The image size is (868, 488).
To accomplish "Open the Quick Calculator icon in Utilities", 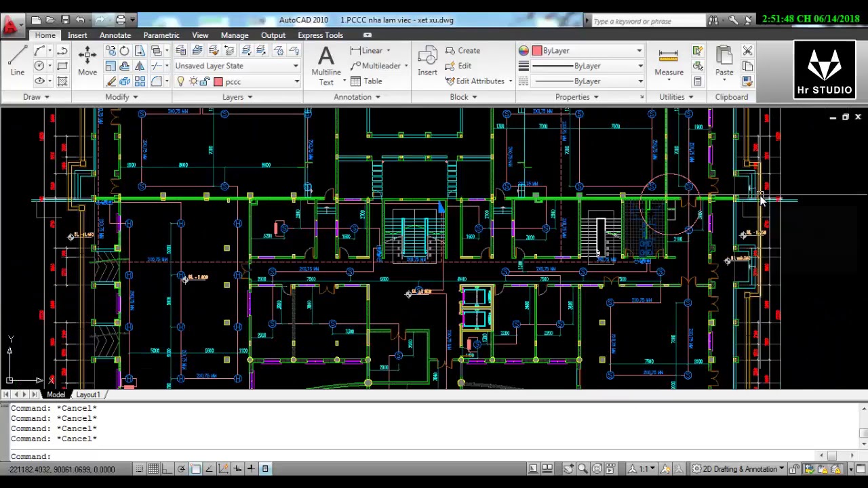I will click(x=697, y=81).
